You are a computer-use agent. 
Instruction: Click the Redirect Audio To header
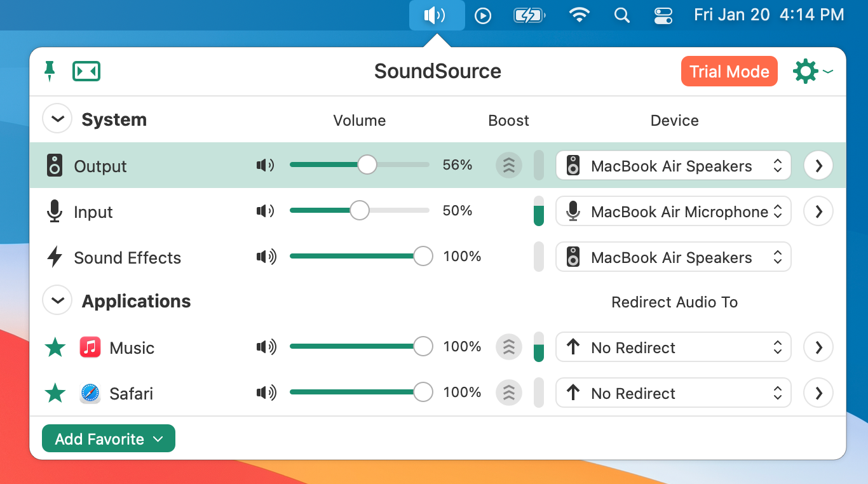[675, 302]
